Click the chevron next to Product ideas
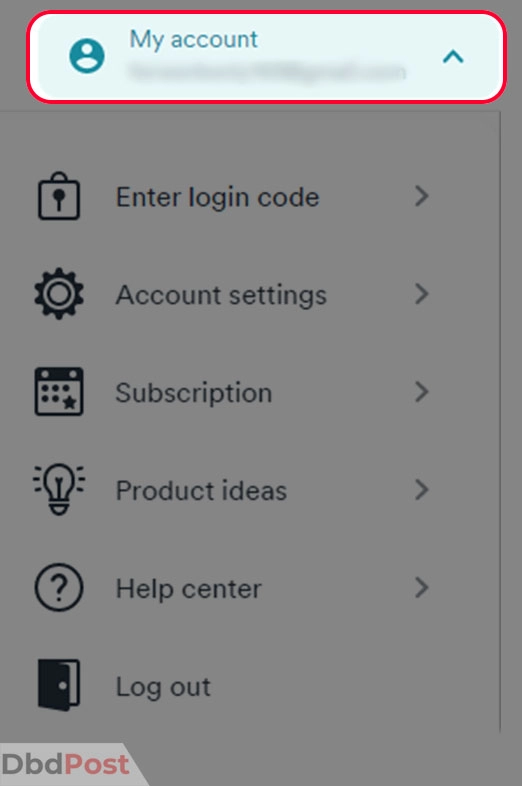Screen dimensions: 522x786 click(422, 489)
